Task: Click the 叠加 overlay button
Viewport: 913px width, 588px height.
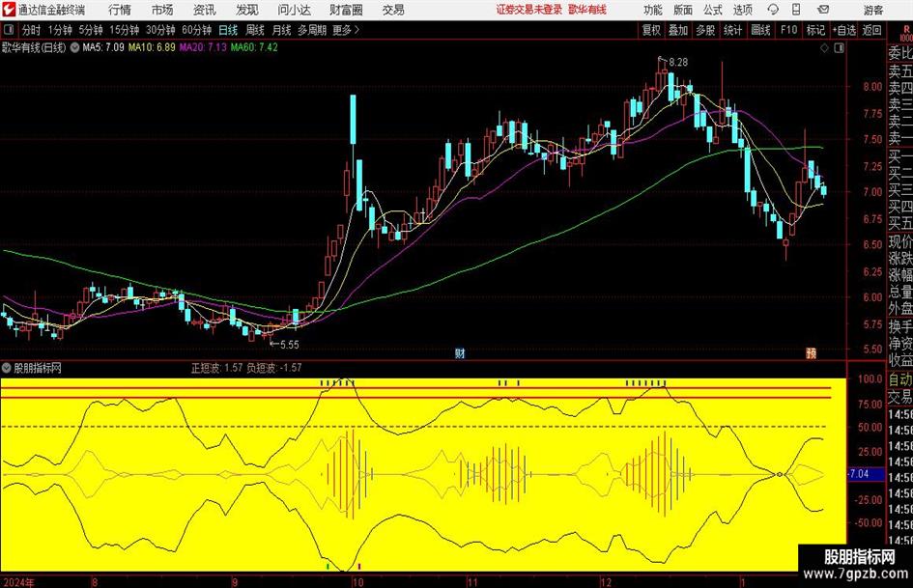Action: click(x=678, y=30)
